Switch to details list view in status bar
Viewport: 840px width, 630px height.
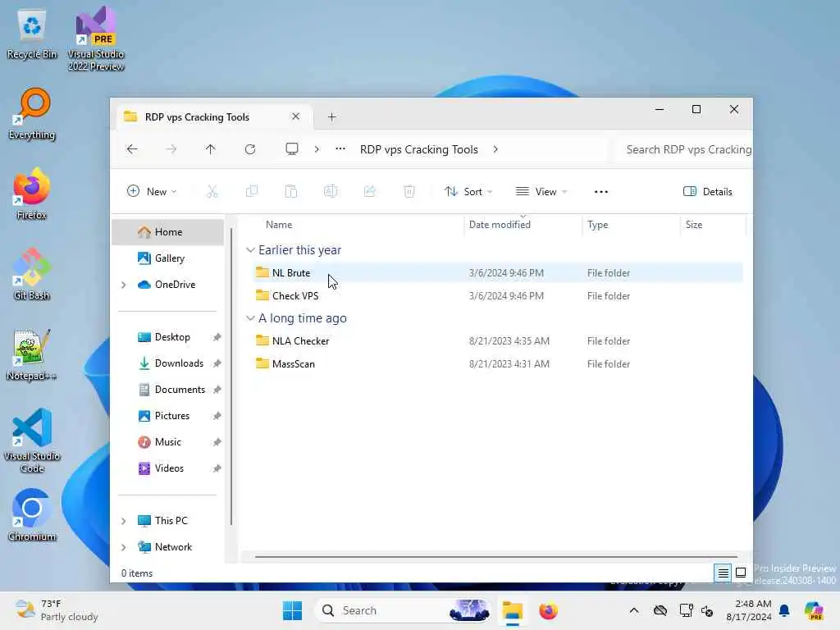pos(723,573)
